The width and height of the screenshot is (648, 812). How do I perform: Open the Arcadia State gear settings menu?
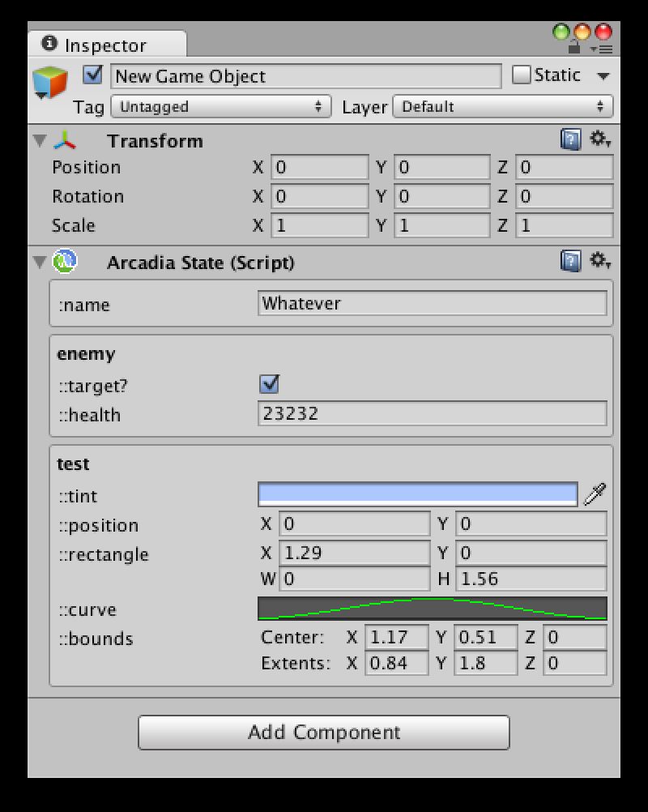[600, 260]
